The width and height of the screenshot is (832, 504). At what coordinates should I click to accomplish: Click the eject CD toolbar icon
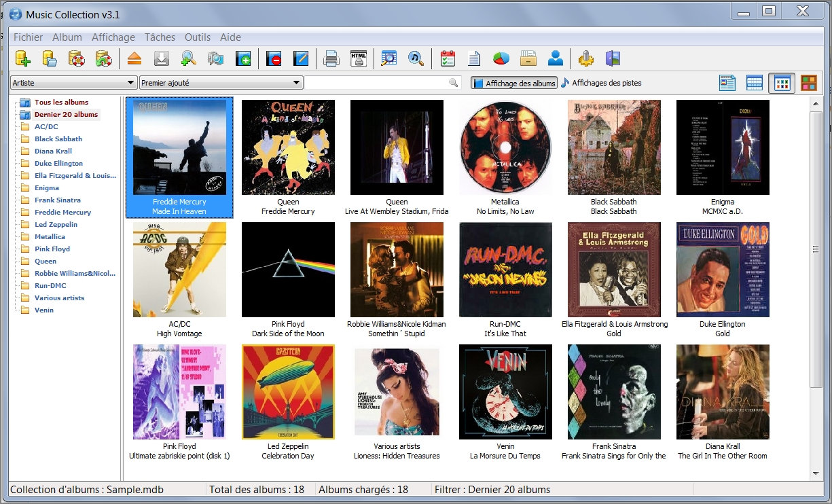[134, 58]
